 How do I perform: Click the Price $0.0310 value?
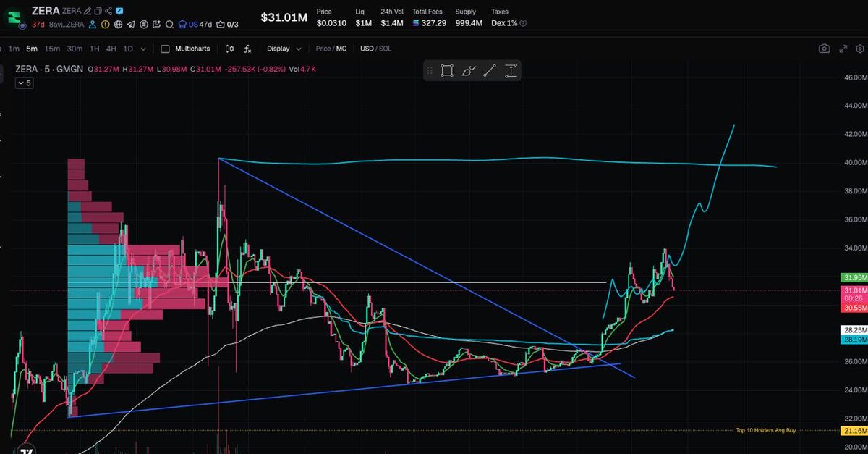click(331, 23)
